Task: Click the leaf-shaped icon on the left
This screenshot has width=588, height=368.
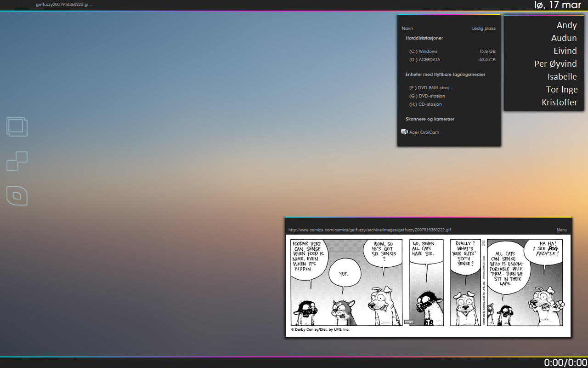Action: click(17, 195)
